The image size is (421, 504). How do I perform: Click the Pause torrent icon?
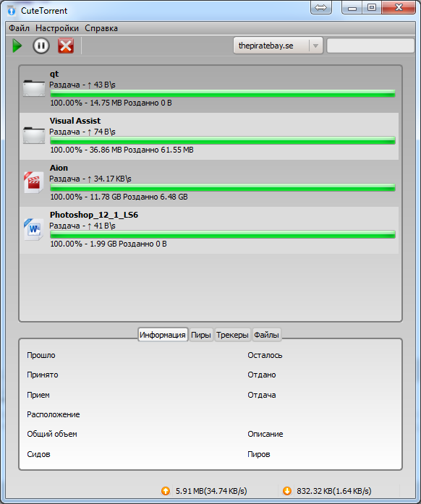(x=41, y=46)
